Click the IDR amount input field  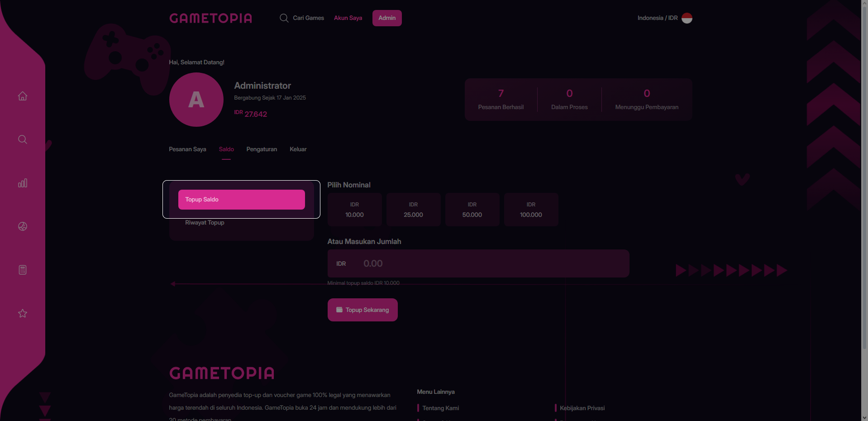(478, 263)
